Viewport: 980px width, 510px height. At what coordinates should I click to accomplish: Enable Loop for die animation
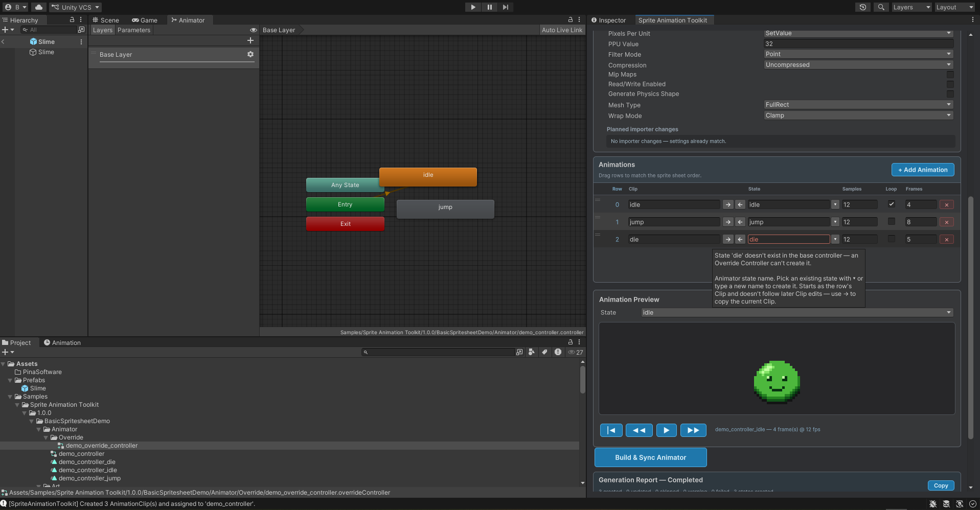892,239
